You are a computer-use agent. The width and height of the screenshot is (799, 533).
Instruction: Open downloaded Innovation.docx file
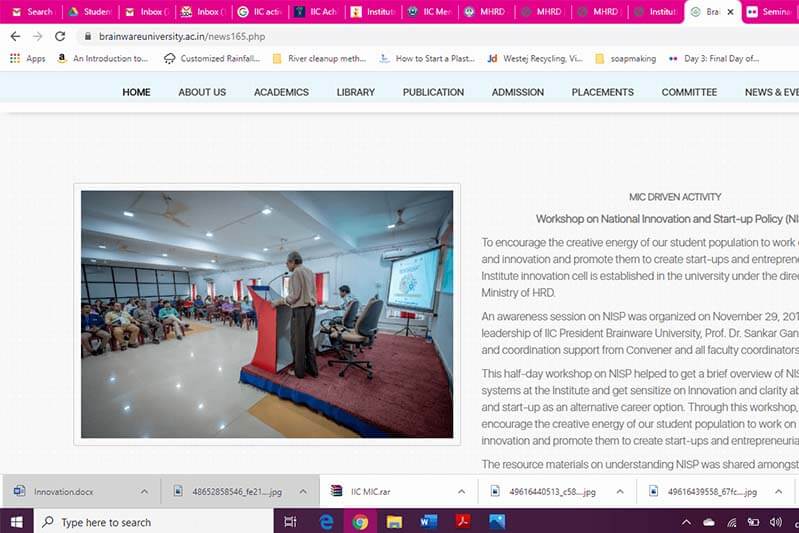point(64,492)
